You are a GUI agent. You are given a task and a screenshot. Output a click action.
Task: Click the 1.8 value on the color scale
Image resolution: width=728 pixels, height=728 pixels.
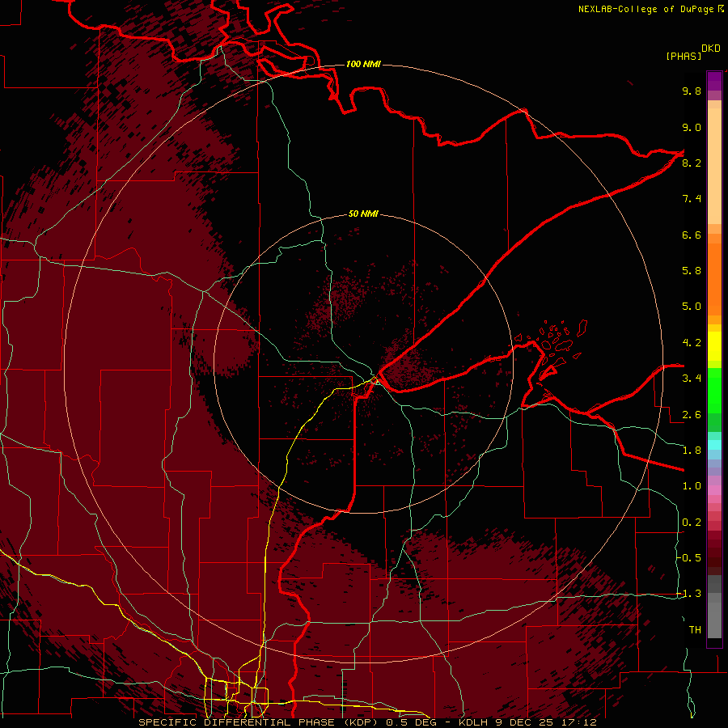pyautogui.click(x=692, y=451)
